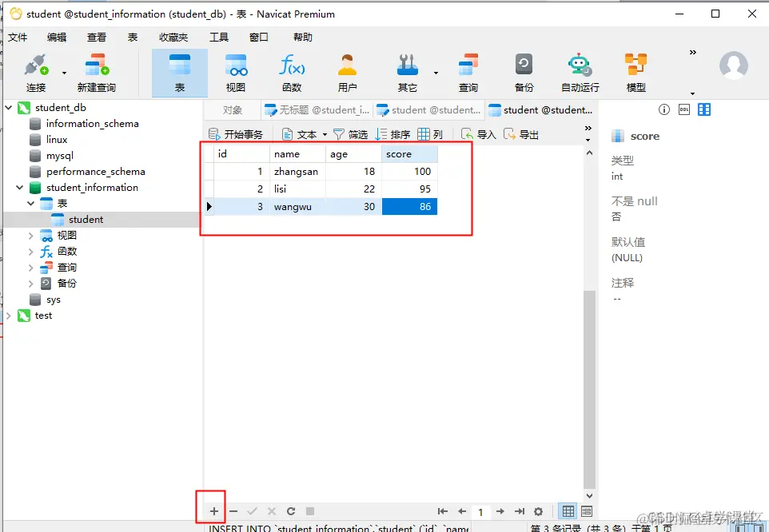Viewport: 769px width, 532px height.
Task: Click the 列 columns button
Action: coord(430,134)
